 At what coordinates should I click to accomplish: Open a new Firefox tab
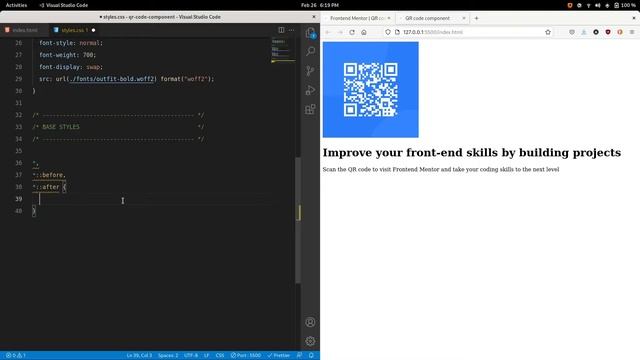tap(476, 18)
